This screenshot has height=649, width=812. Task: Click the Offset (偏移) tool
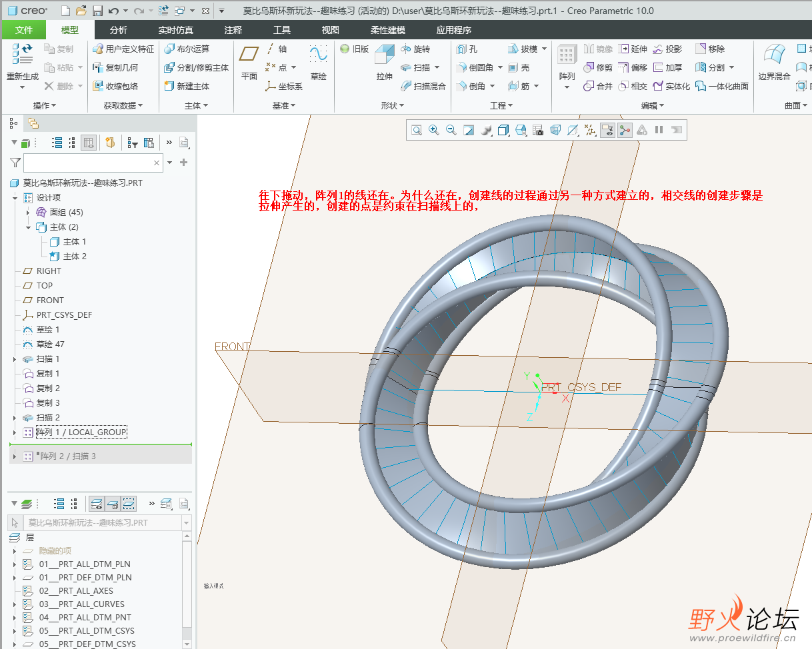tap(633, 67)
